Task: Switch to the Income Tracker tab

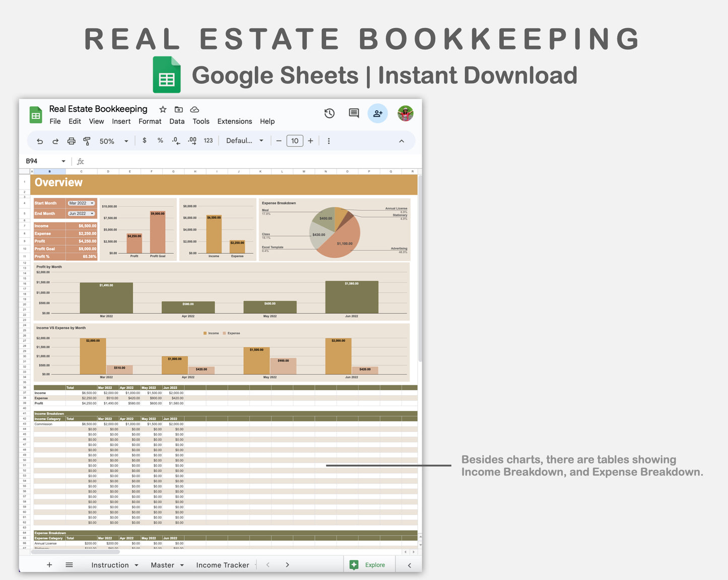Action: coord(223,564)
